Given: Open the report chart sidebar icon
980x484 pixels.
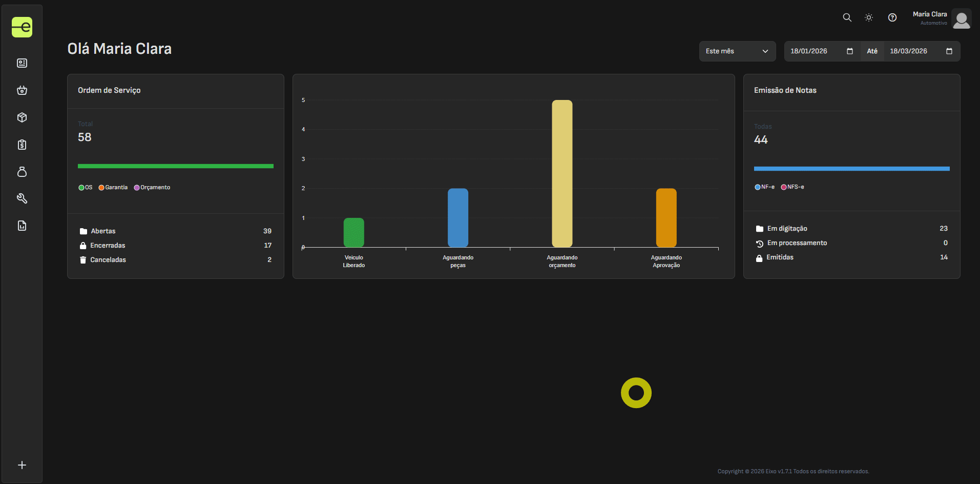Looking at the screenshot, I should (22, 226).
